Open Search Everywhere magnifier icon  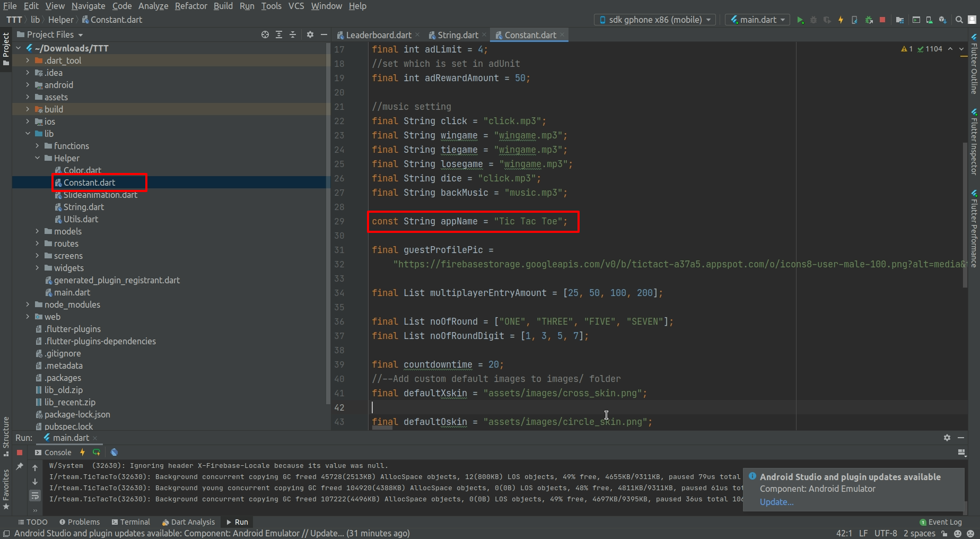[959, 20]
